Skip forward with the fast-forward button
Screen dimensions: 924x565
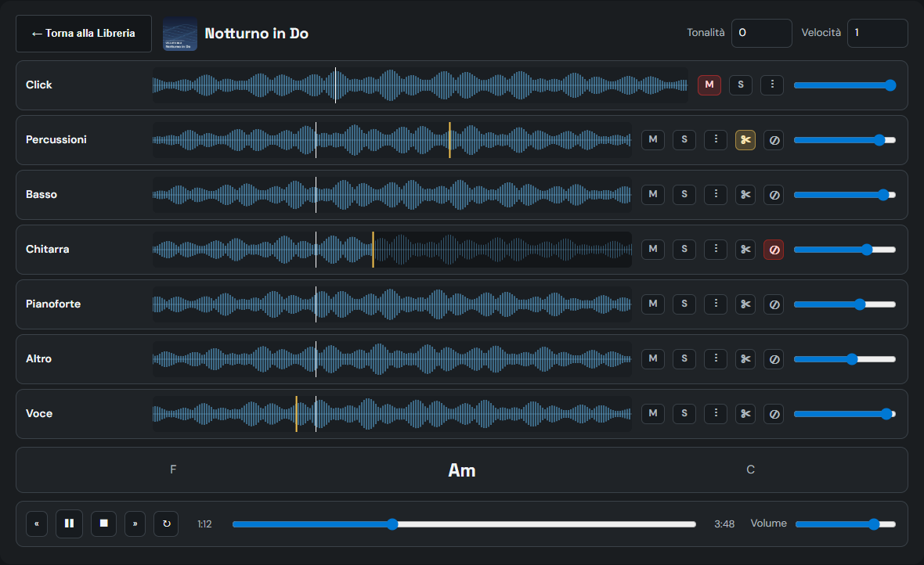click(x=135, y=524)
